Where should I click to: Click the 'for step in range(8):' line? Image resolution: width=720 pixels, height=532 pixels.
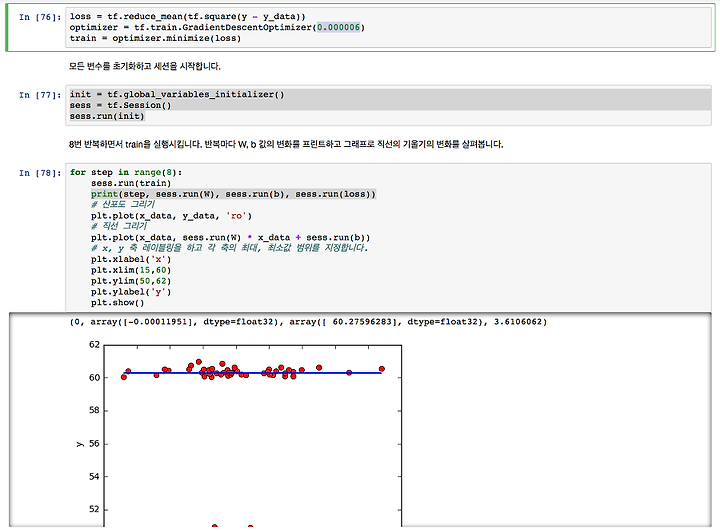(x=126, y=172)
